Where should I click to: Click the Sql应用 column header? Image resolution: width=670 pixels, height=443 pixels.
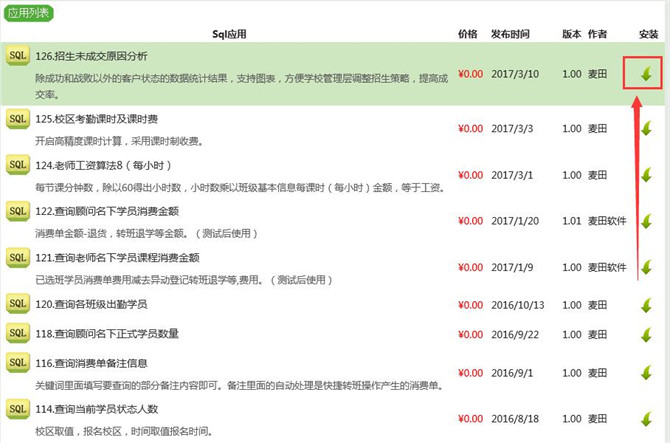pyautogui.click(x=229, y=34)
